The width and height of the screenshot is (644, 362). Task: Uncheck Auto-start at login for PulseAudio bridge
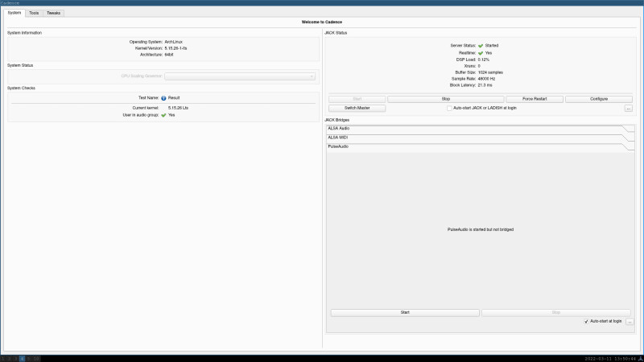(586, 321)
